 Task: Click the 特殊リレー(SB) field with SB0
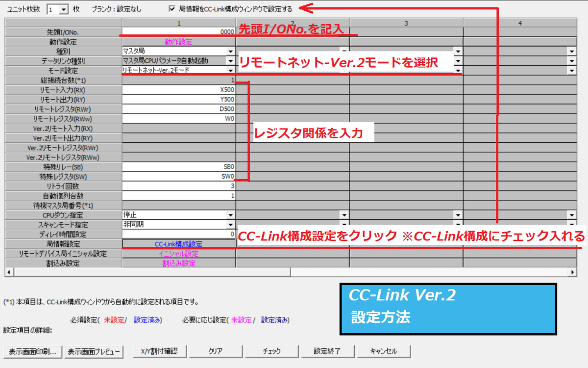coord(179,167)
